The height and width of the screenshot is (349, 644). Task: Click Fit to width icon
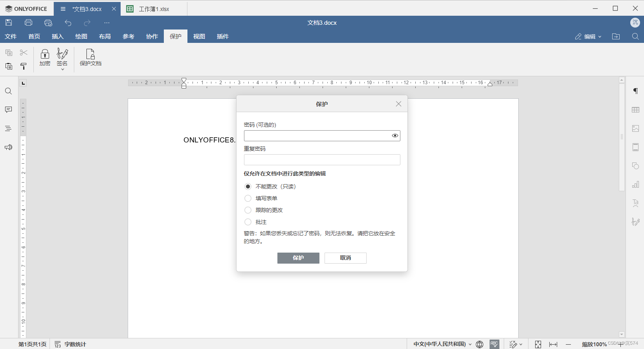coord(553,344)
